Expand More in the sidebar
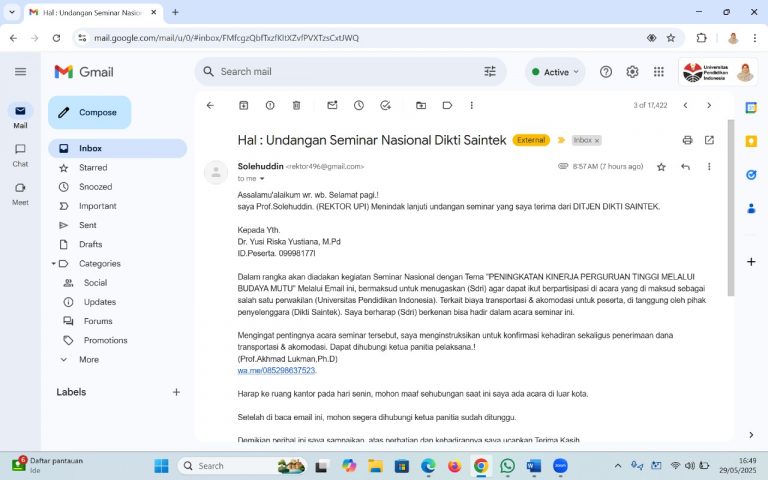 (118, 360)
